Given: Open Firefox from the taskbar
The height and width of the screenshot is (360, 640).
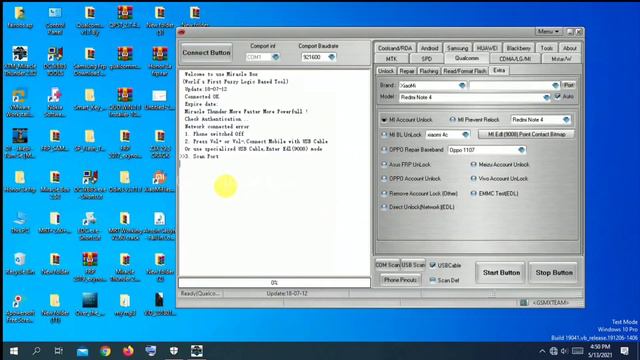Looking at the screenshot, I should [x=128, y=351].
